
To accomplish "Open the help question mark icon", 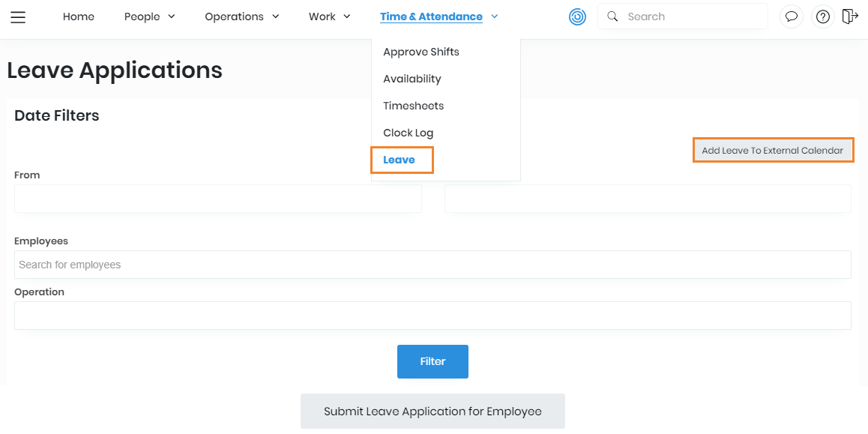I will click(823, 16).
